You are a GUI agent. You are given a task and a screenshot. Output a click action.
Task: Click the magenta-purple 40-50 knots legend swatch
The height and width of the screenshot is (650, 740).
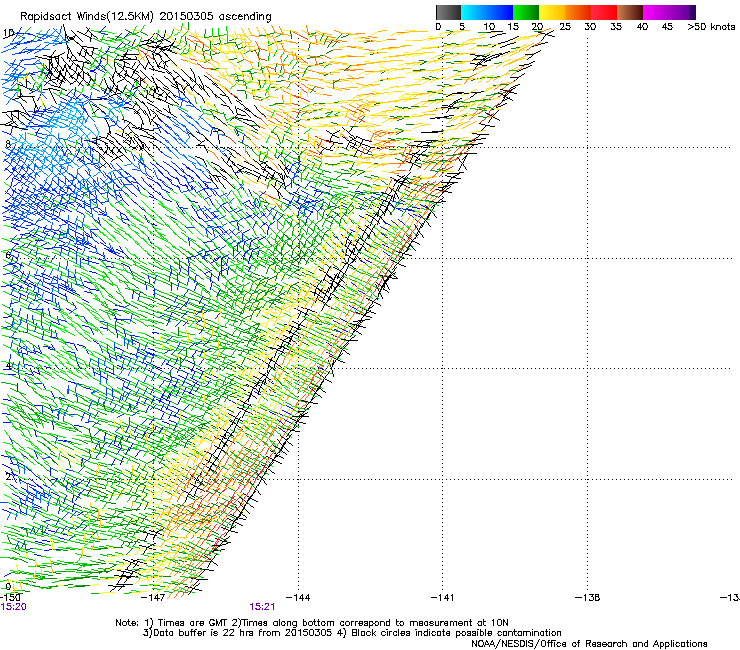point(669,12)
